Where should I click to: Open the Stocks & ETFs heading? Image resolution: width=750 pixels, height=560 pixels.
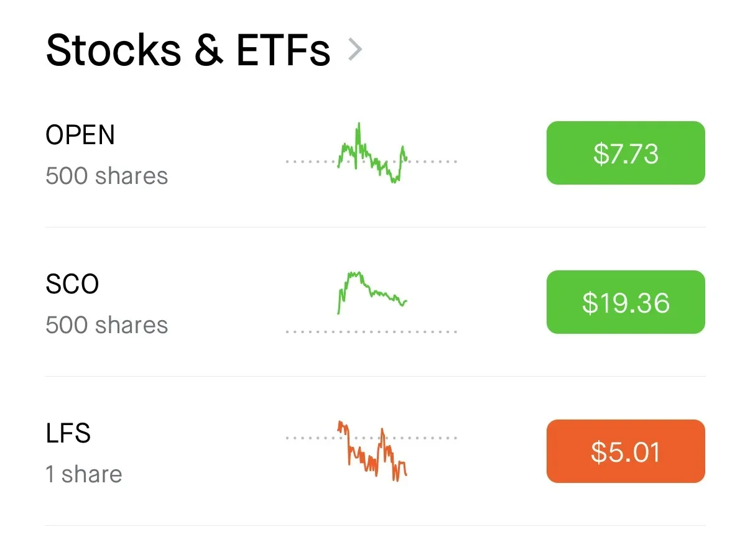(x=188, y=50)
